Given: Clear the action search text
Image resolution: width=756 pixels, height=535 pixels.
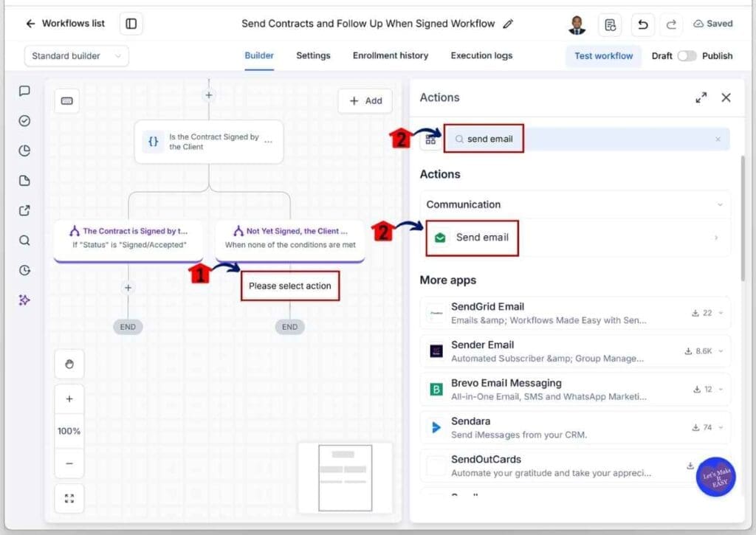Looking at the screenshot, I should [718, 139].
